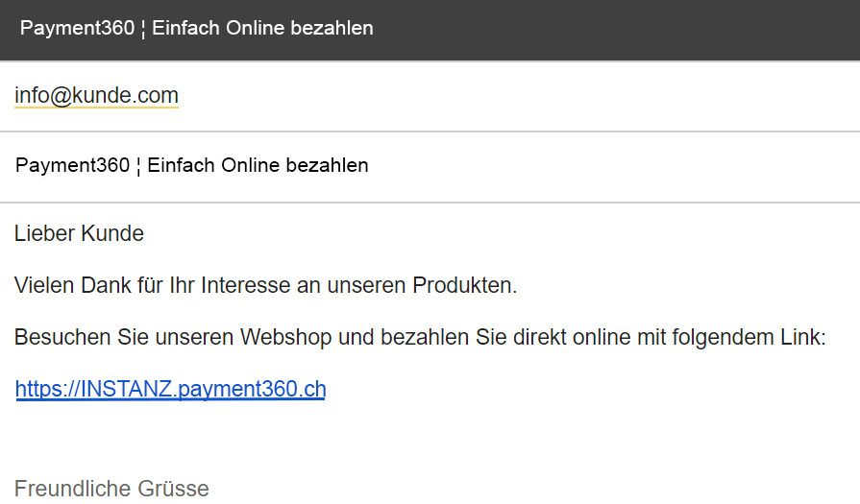Open the https://INSTANZ.payment360.ch link
Image resolution: width=860 pixels, height=504 pixels.
pos(170,389)
